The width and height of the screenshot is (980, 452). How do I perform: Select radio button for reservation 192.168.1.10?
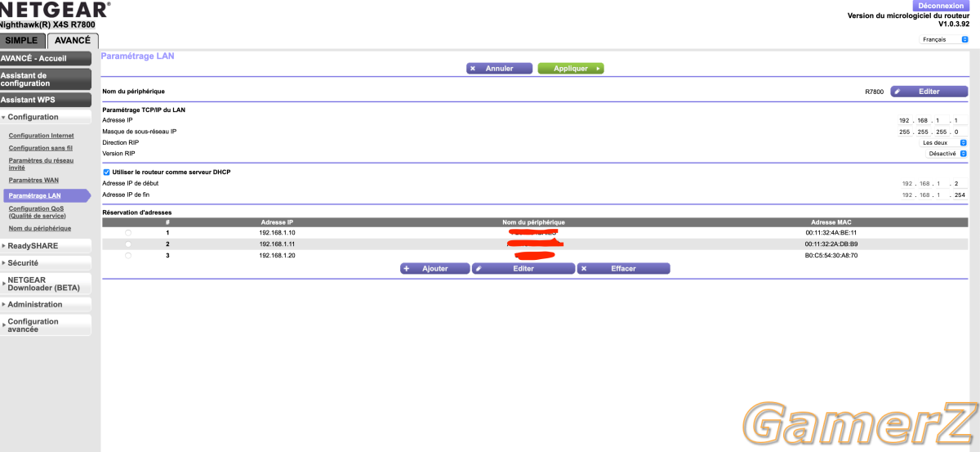pos(128,233)
